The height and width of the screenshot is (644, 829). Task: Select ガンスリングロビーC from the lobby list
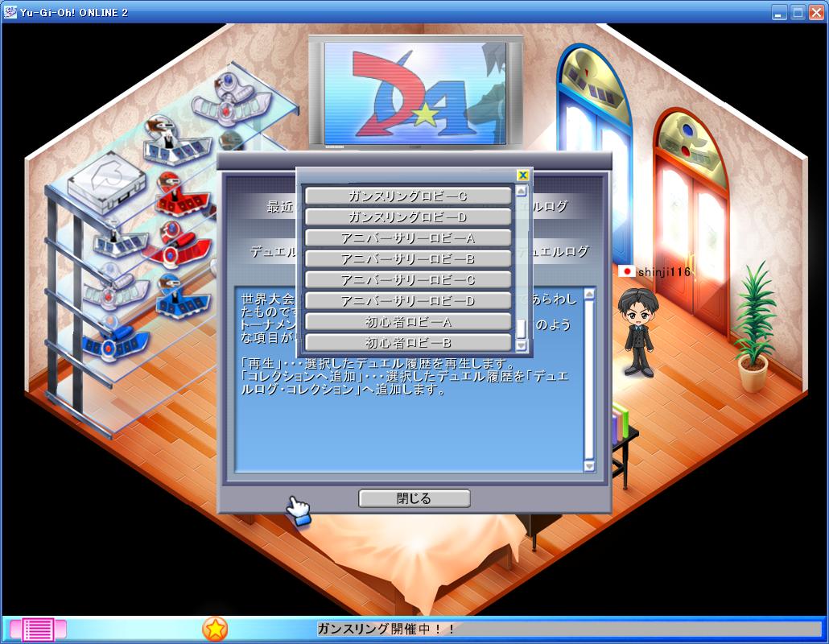[408, 196]
